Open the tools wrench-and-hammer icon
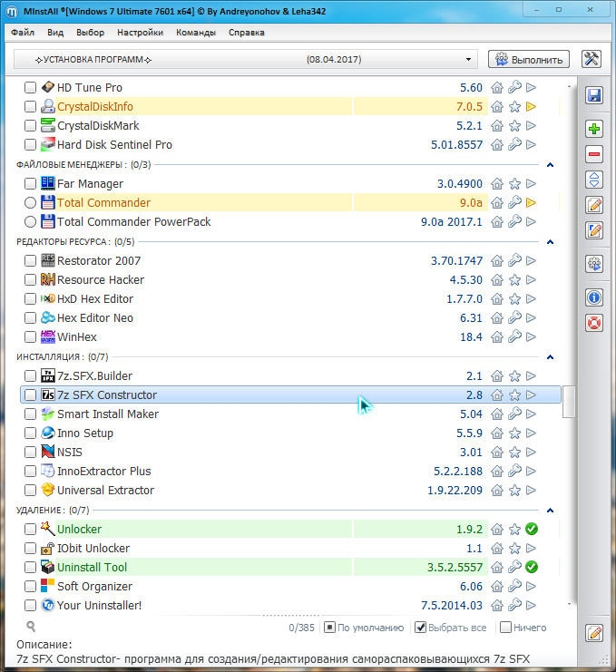616x672 pixels. (x=592, y=59)
